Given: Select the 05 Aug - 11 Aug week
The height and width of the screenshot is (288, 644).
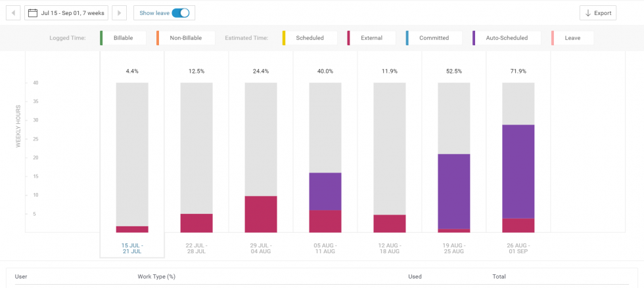Looking at the screenshot, I should click(x=325, y=248).
